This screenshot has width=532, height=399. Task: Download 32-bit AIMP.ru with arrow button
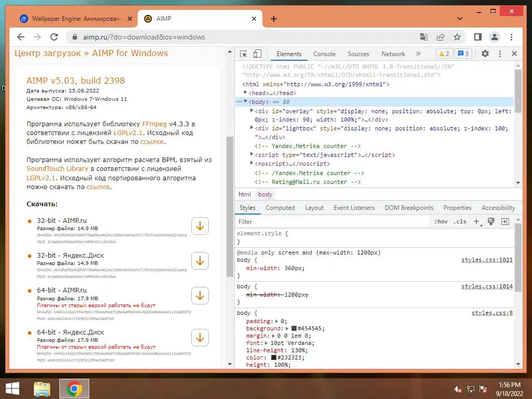point(200,226)
